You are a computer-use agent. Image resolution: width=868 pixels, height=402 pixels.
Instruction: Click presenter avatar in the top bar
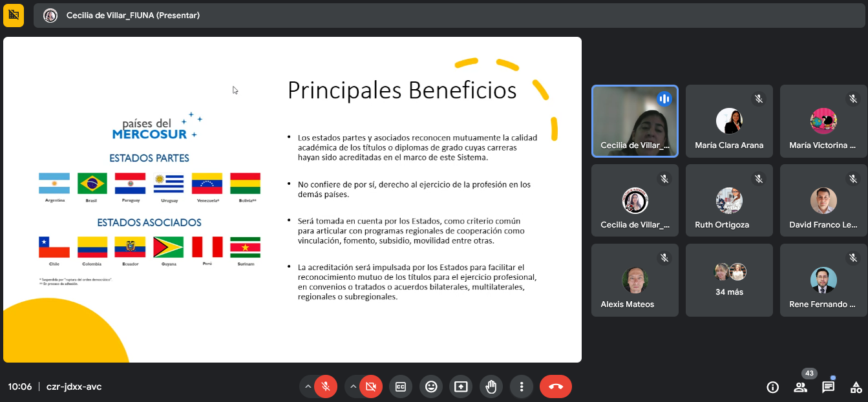50,16
